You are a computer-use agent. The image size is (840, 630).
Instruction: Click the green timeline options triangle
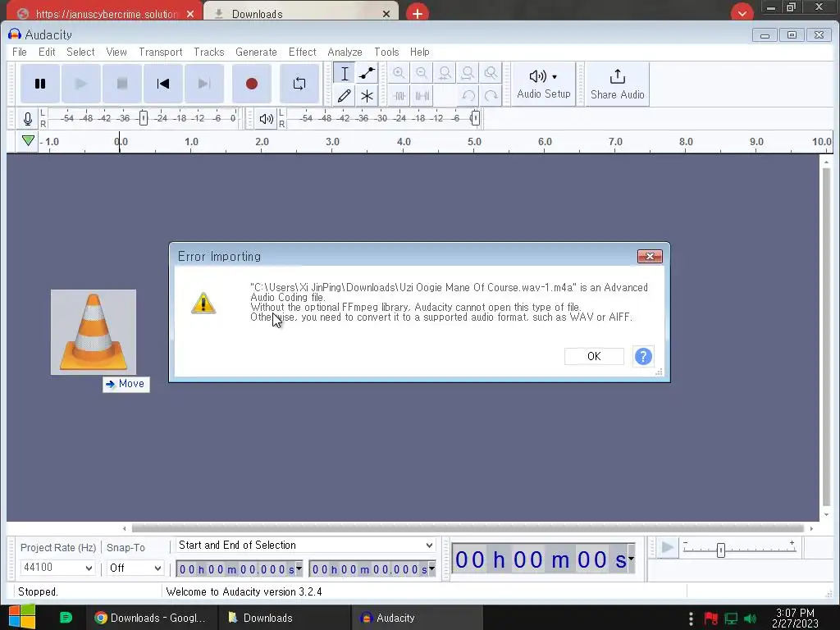tap(28, 141)
